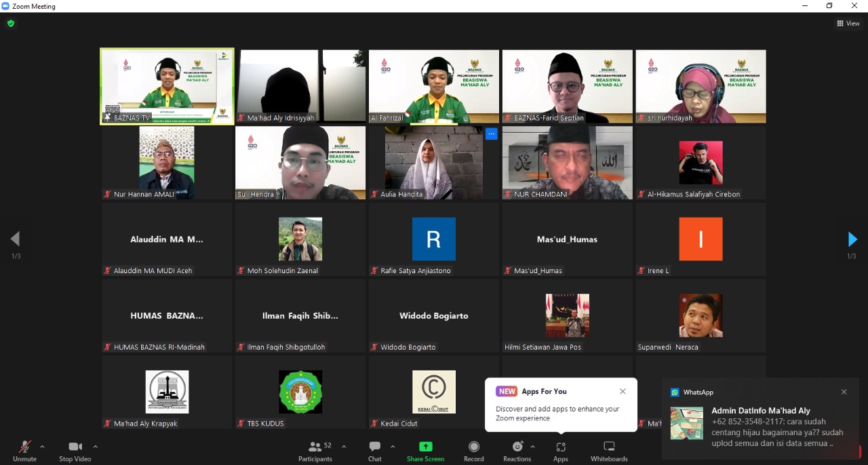
Task: Open more options on Aulia Handita's video
Action: coord(492,134)
